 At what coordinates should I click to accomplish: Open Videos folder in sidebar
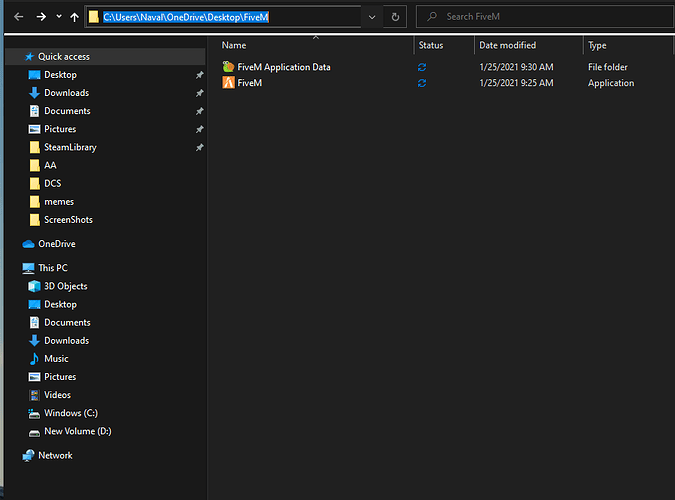(57, 395)
